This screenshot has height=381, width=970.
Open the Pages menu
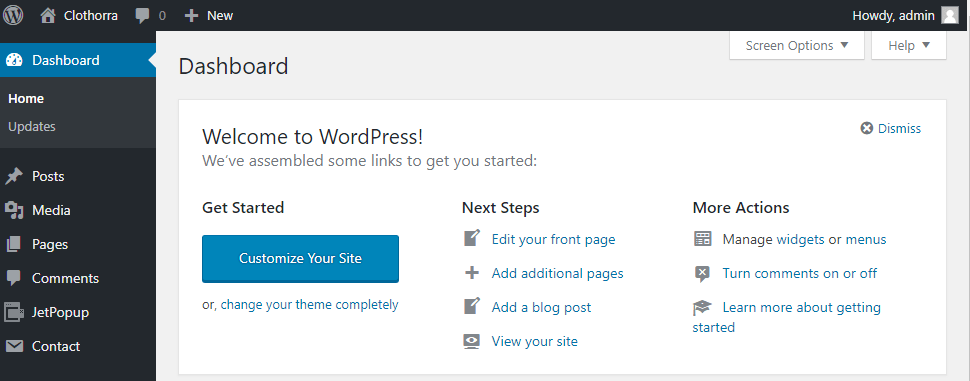(78, 244)
